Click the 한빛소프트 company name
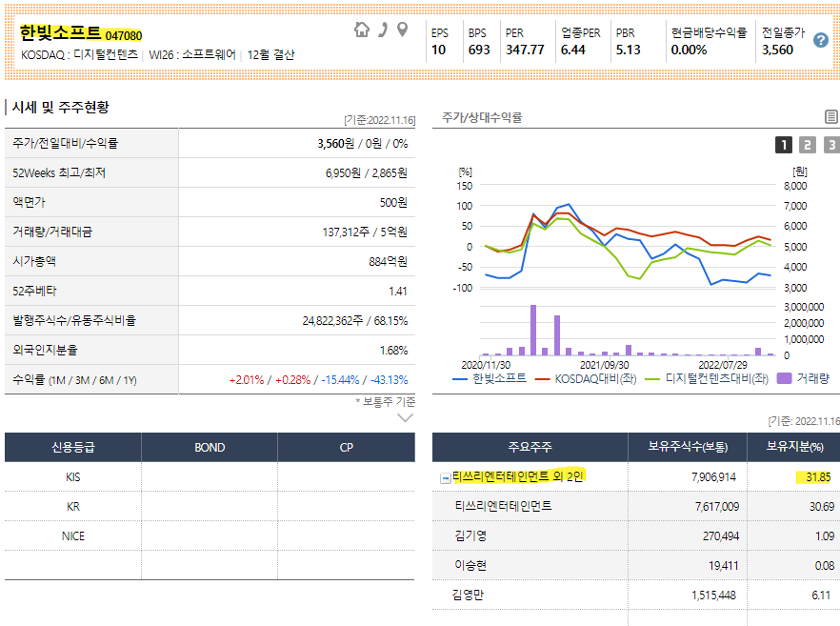The height and width of the screenshot is (626, 840). [x=61, y=32]
